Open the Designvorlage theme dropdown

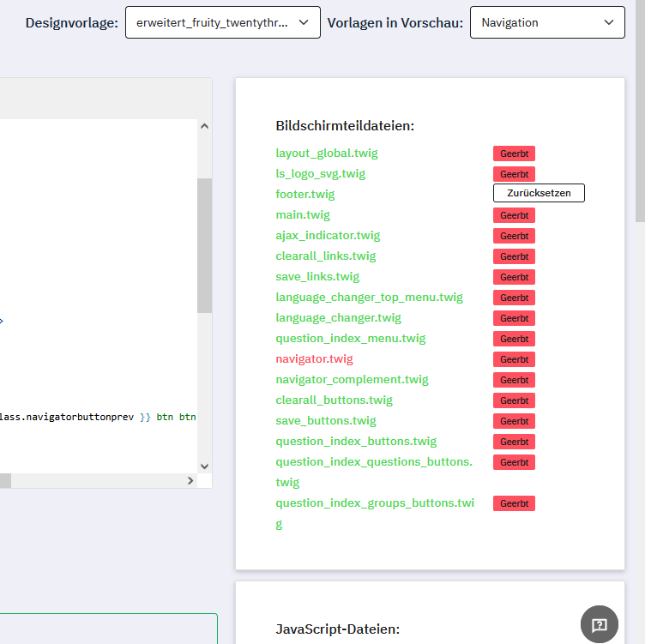(222, 22)
